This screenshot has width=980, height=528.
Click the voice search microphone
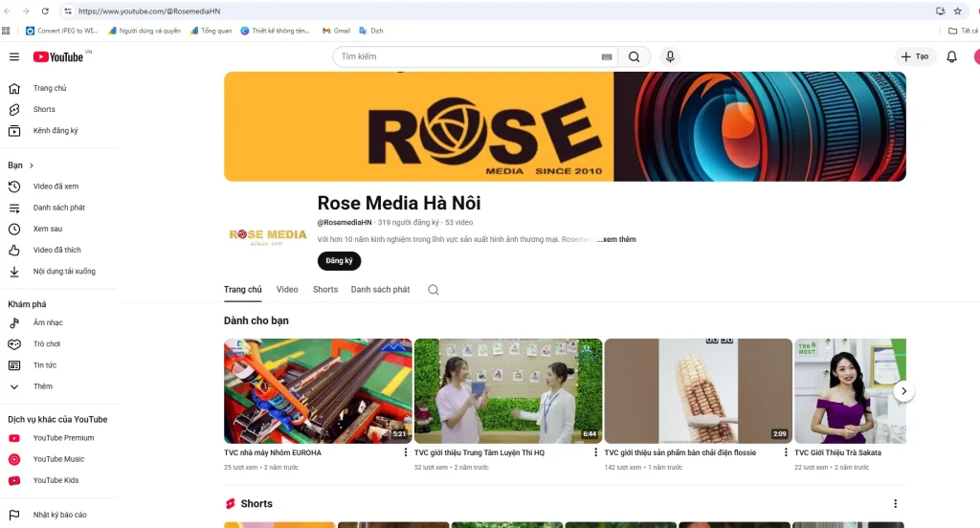point(670,56)
